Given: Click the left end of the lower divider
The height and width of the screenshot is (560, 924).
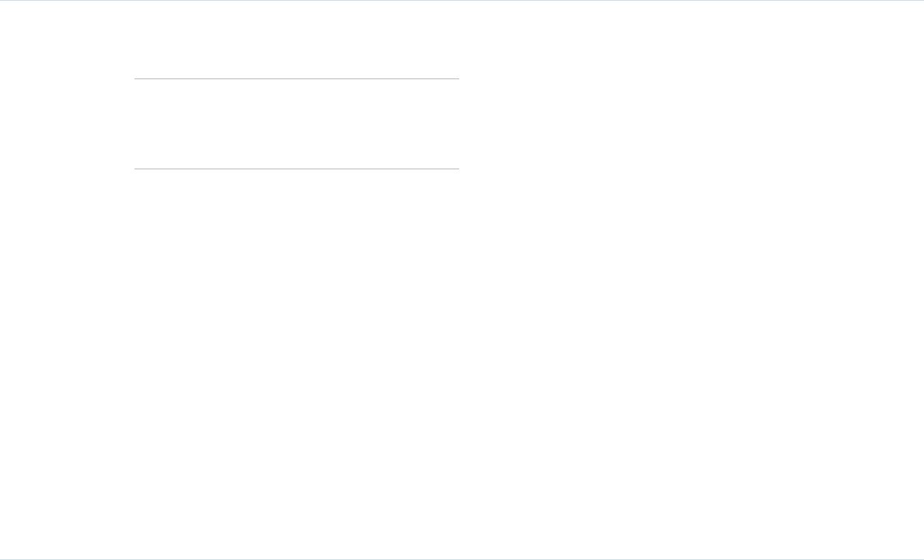Looking at the screenshot, I should point(136,169).
